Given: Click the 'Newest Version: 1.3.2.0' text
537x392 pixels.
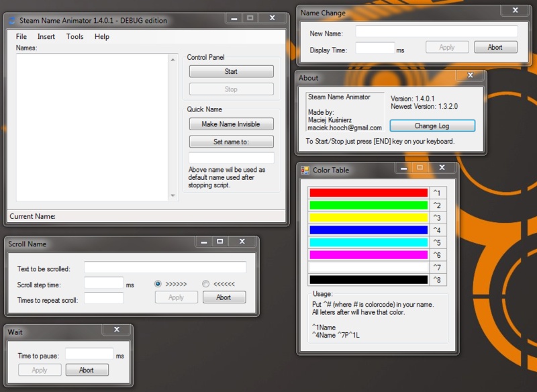Looking at the screenshot, I should click(x=424, y=107).
